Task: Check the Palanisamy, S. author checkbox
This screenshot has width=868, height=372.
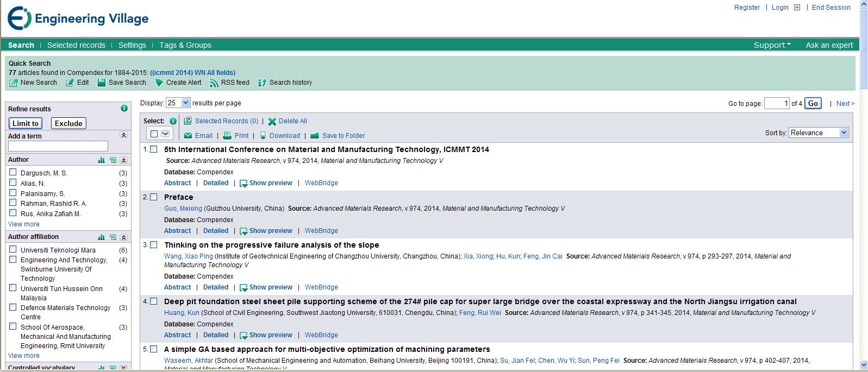Action: [13, 193]
